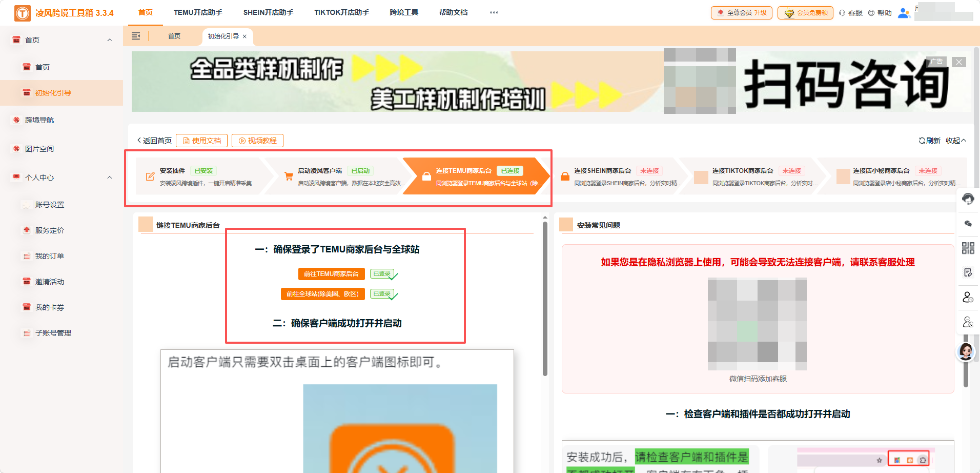Viewport: 980px width, 473px height.
Task: Open the assistant avatar at bottom right
Action: pos(965,352)
